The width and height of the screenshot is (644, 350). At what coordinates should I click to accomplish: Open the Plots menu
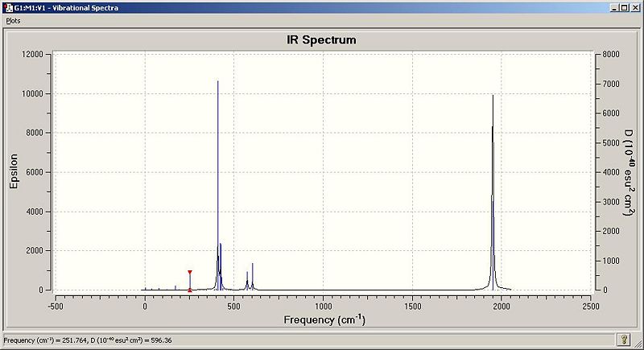coord(13,20)
